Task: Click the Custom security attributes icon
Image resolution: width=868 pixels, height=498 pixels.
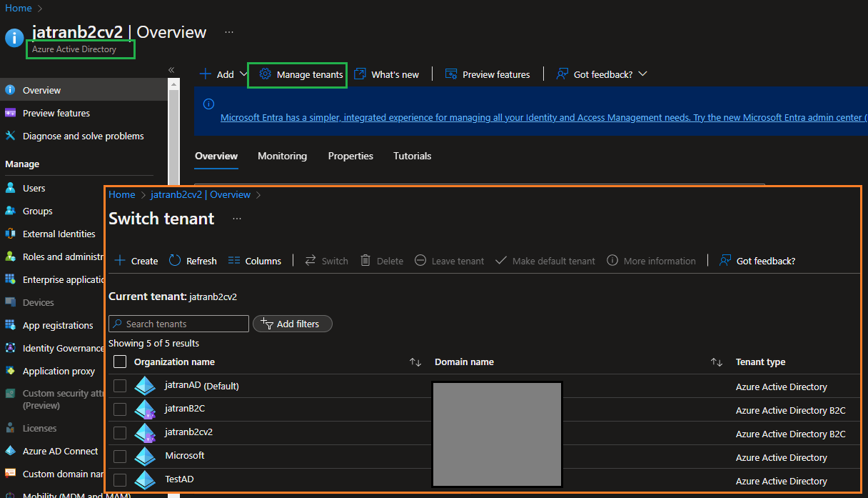Action: [x=10, y=394]
